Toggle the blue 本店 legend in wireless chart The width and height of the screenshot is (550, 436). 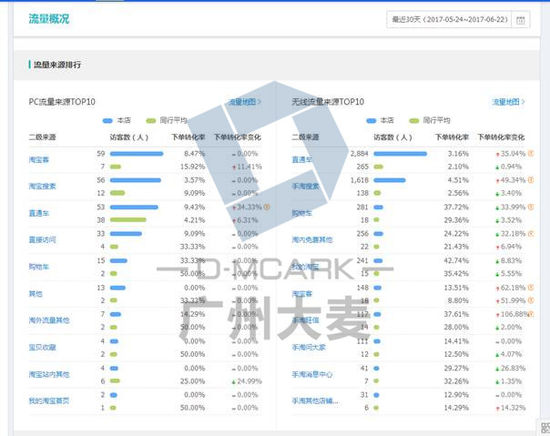pyautogui.click(x=380, y=121)
